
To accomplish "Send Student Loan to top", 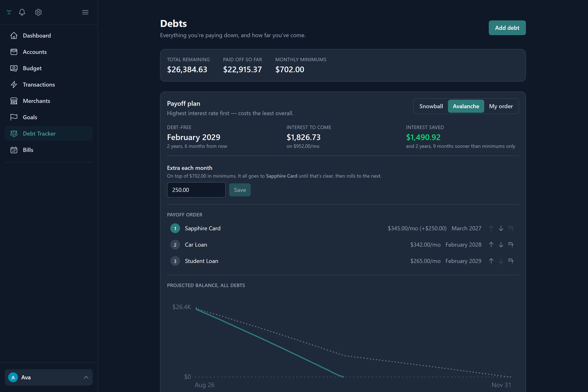I will pos(510,261).
